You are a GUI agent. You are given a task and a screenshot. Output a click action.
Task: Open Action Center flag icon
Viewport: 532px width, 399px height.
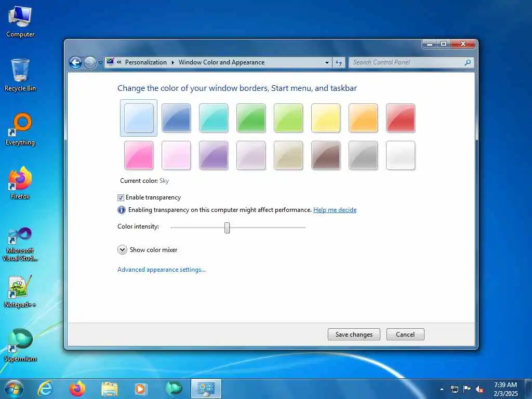(x=467, y=389)
